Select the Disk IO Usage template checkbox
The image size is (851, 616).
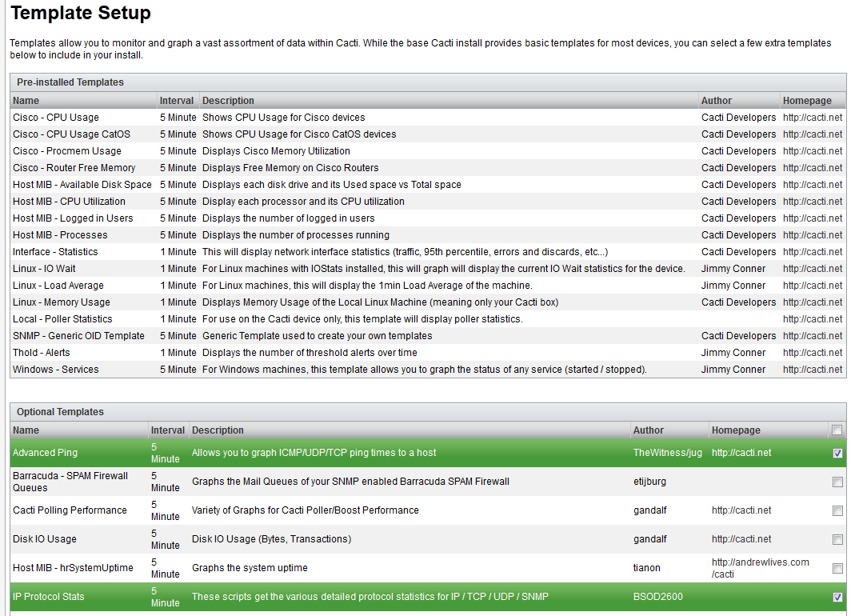pos(837,539)
